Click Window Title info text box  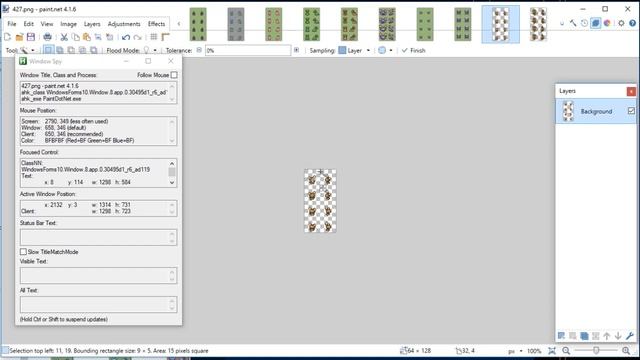[98, 92]
